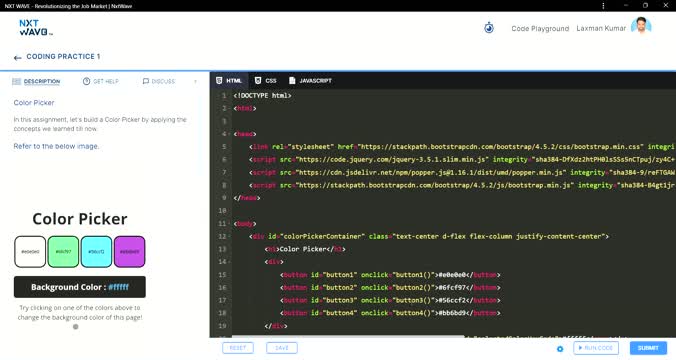676x360 pixels.
Task: Click the Color Picker title text
Action: point(34,103)
